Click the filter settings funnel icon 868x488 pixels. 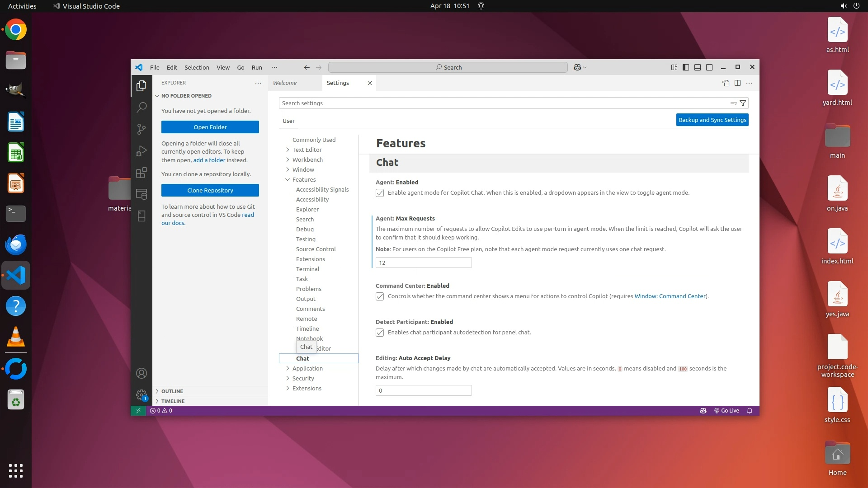tap(743, 103)
